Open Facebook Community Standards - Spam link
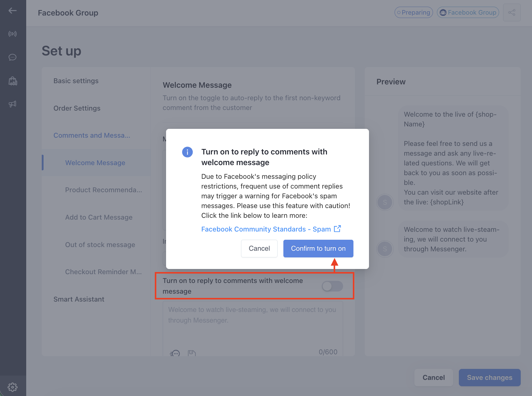 [x=266, y=229]
